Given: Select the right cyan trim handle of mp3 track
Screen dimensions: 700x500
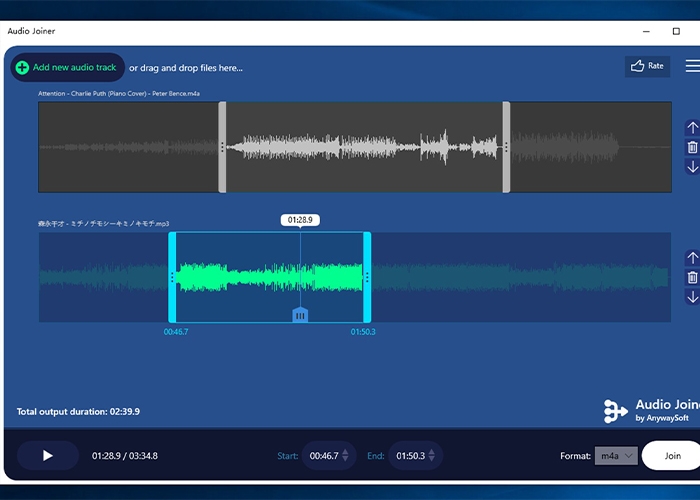Looking at the screenshot, I should (x=367, y=277).
